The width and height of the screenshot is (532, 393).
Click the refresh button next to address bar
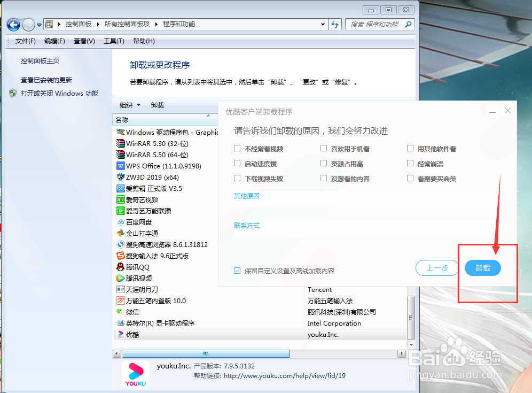coord(335,25)
